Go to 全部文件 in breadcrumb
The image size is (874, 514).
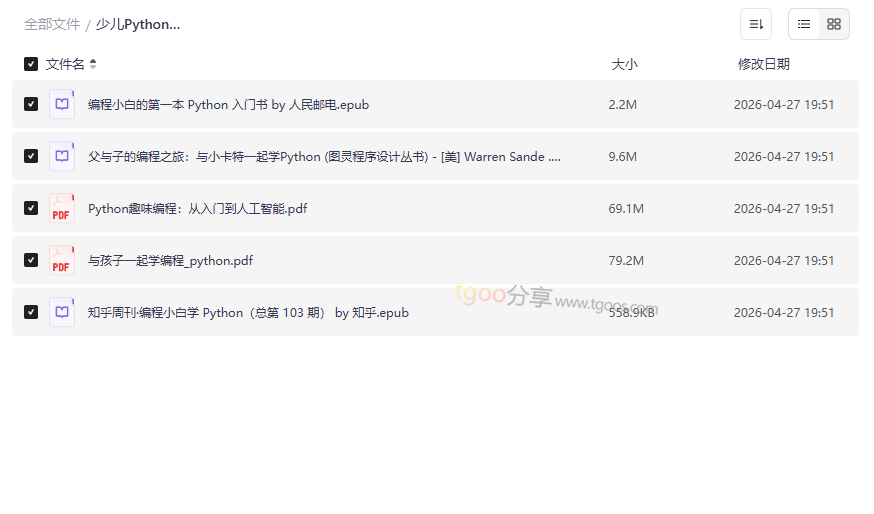52,24
